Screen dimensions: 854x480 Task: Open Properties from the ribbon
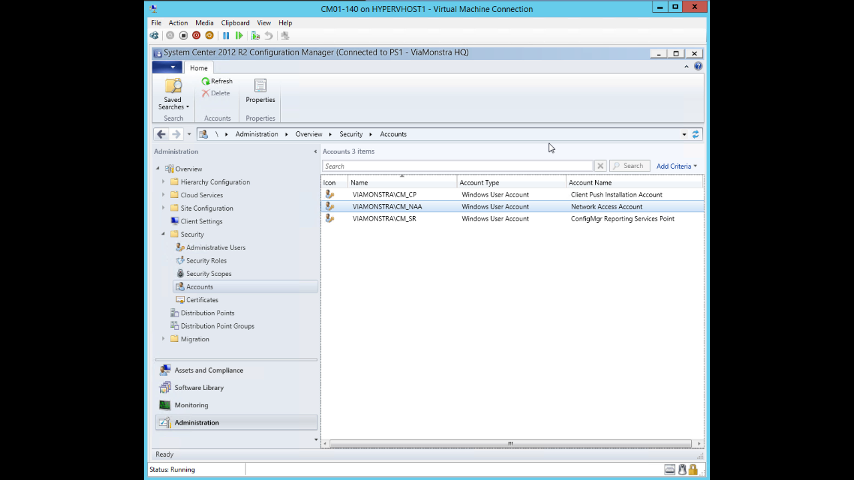pos(260,90)
